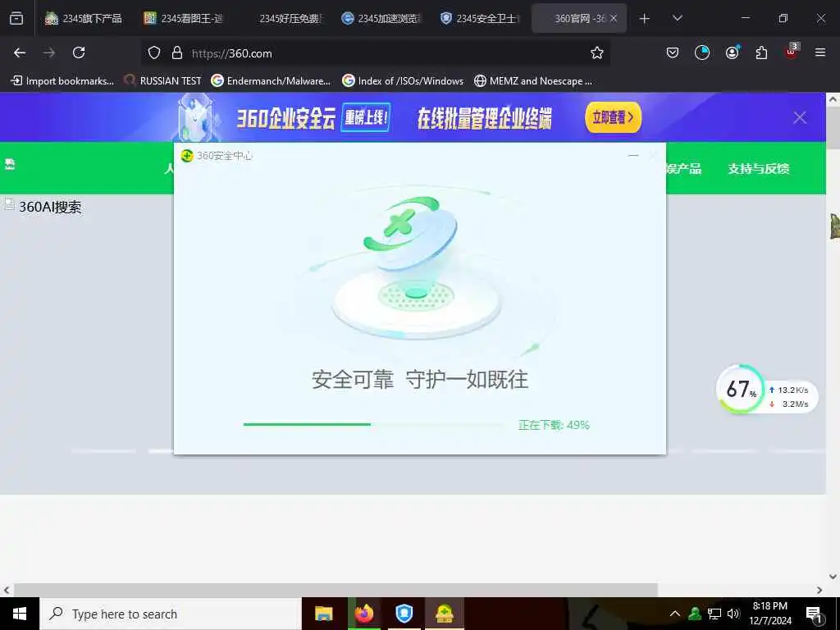840x630 pixels.
Task: Open the RUSSIAN TEST bookmark
Action: point(163,81)
